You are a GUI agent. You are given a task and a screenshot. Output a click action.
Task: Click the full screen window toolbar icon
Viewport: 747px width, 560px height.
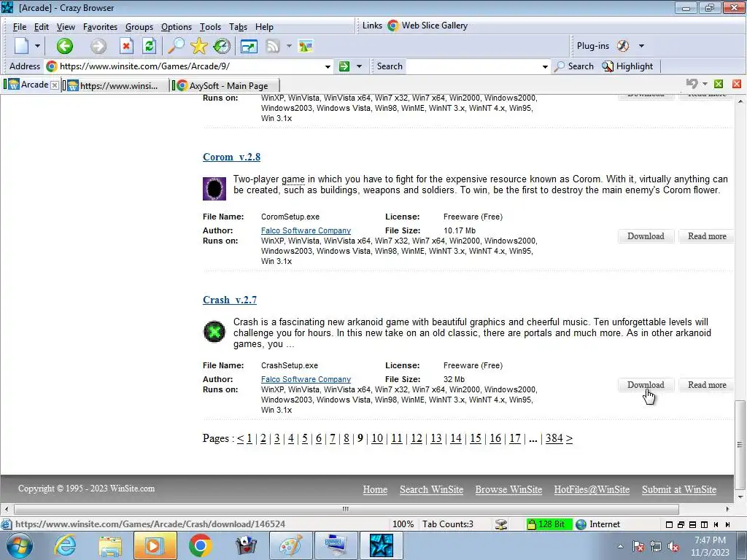[x=249, y=46]
